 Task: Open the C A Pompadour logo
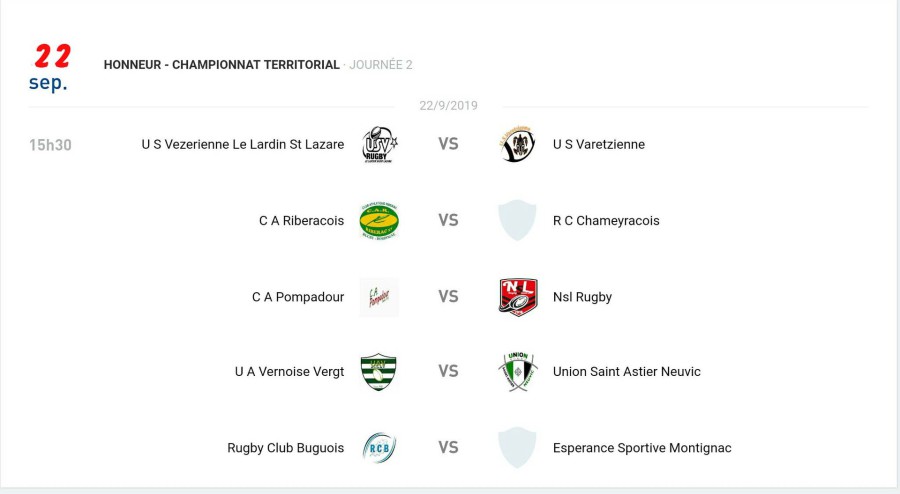(379, 297)
